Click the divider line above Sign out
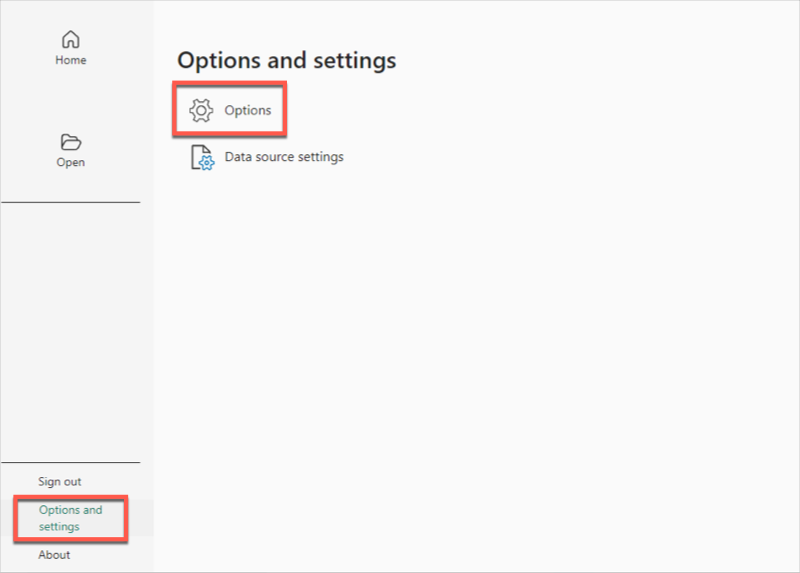Viewport: 800px width, 573px height. point(70,463)
